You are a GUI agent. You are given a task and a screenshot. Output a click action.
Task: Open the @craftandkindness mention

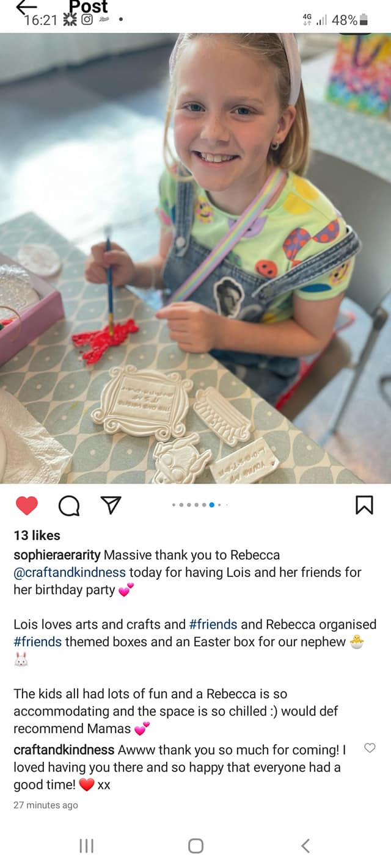[x=70, y=573]
